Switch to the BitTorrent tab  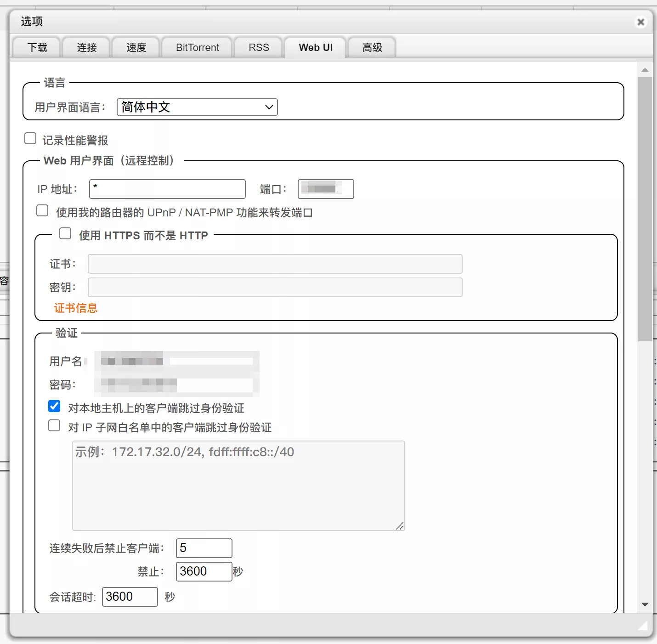pos(197,47)
